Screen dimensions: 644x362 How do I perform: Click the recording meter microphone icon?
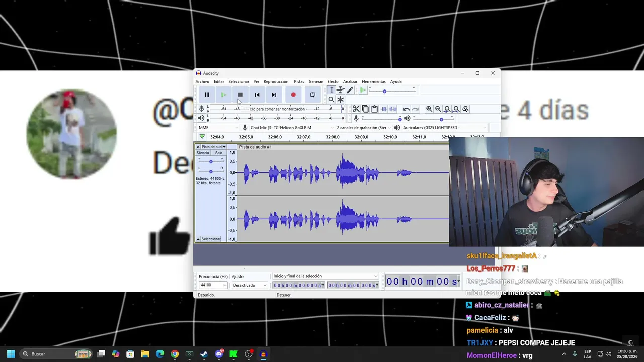[x=201, y=109]
